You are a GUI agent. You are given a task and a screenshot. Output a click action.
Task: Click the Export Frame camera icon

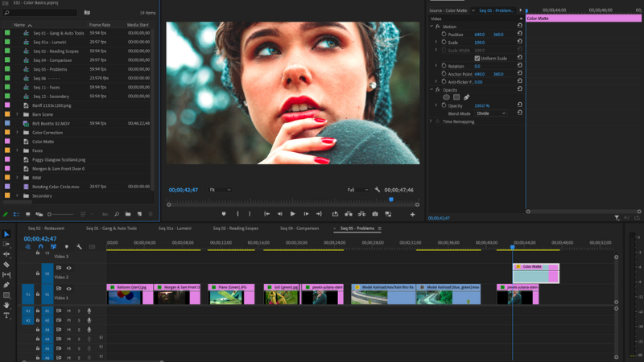[x=374, y=214]
